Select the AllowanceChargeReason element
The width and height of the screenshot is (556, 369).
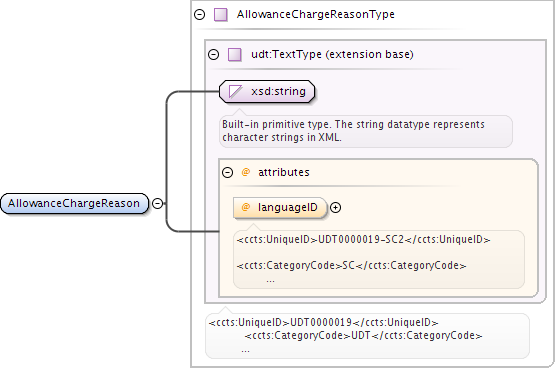click(74, 203)
